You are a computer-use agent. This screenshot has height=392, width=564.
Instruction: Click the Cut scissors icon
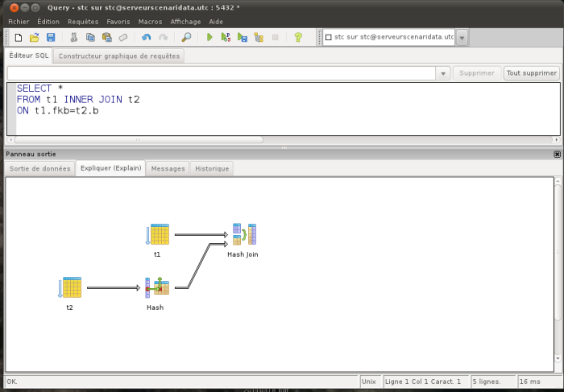pyautogui.click(x=74, y=37)
